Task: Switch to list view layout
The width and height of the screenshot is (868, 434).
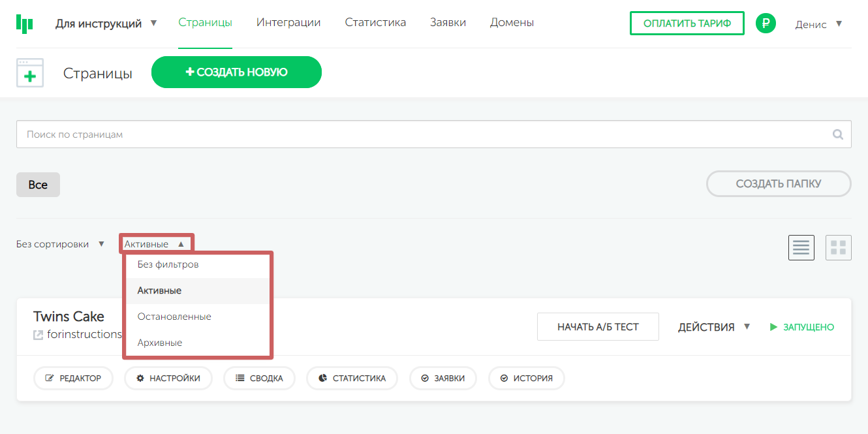Action: (x=801, y=247)
